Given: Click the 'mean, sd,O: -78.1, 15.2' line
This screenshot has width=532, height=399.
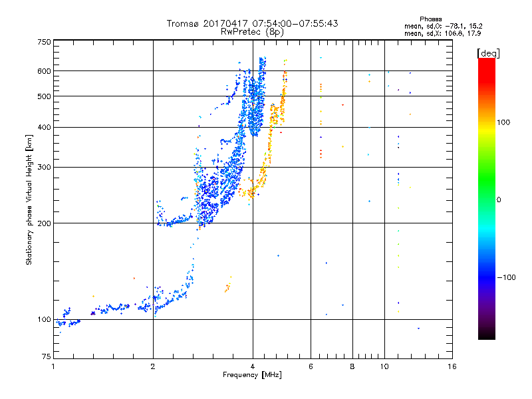Looking at the screenshot, I should click(x=443, y=26).
